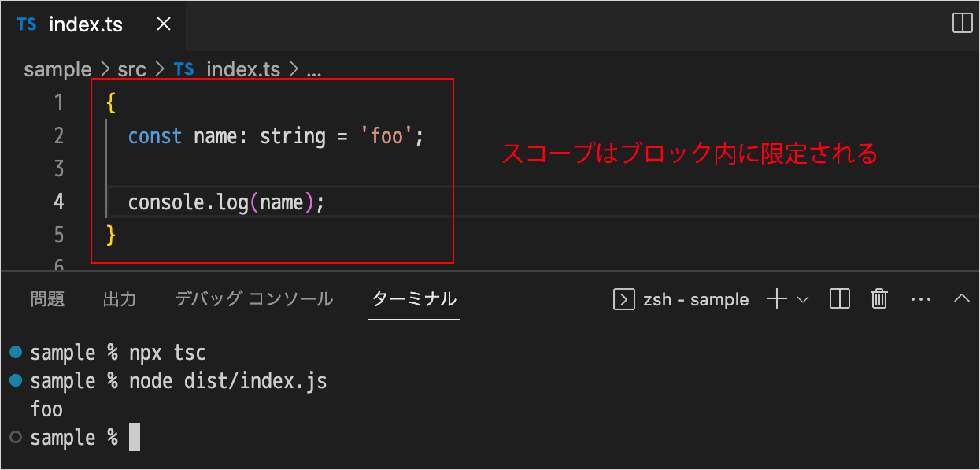
Task: Select the index.ts editor tab
Action: click(x=85, y=24)
